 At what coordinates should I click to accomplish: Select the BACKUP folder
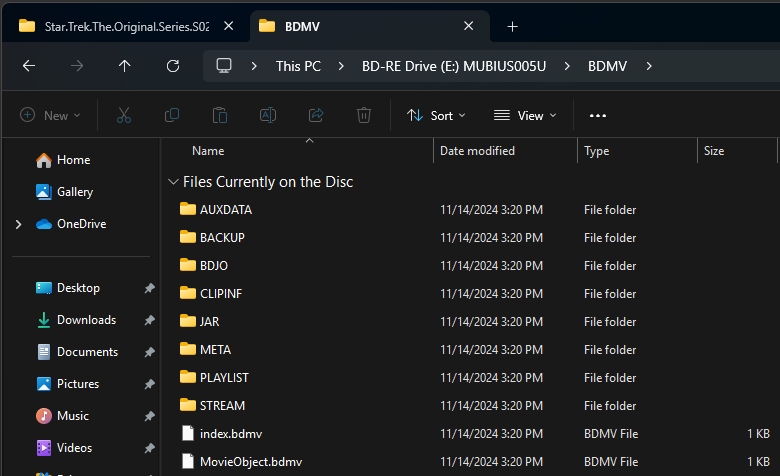click(222, 238)
